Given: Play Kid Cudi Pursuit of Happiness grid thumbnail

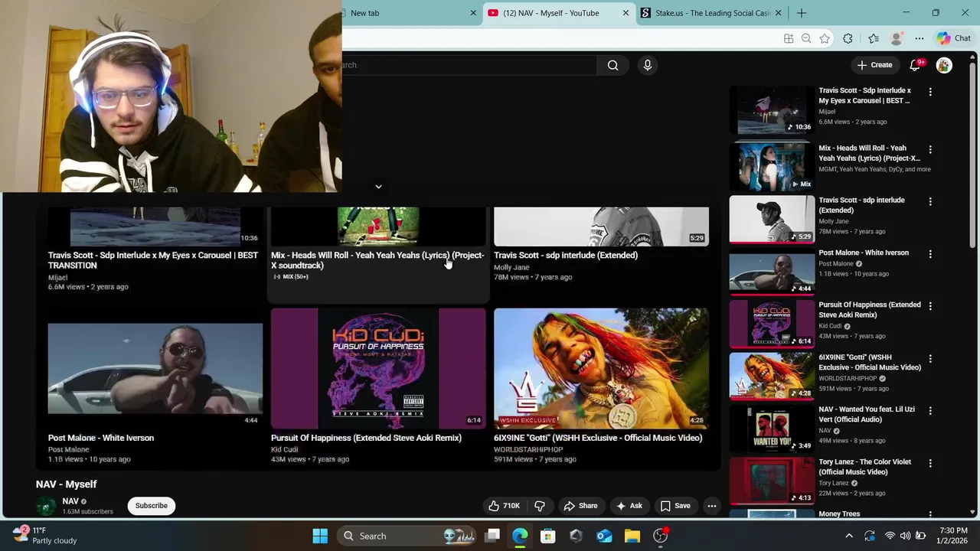Looking at the screenshot, I should (x=378, y=369).
